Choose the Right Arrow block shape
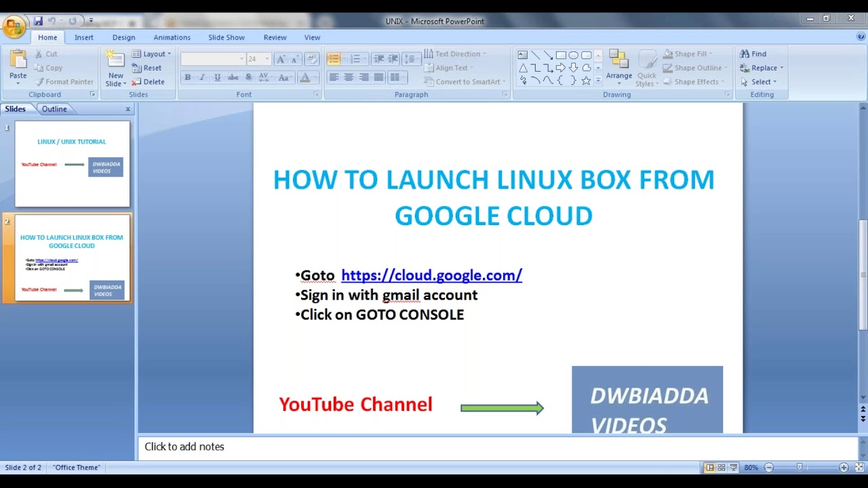 click(x=561, y=68)
